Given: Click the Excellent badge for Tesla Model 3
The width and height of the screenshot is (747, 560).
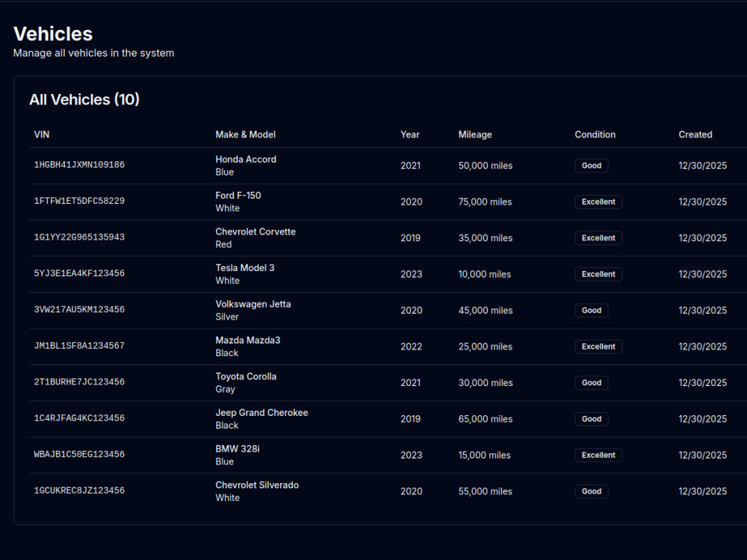Looking at the screenshot, I should click(x=598, y=274).
